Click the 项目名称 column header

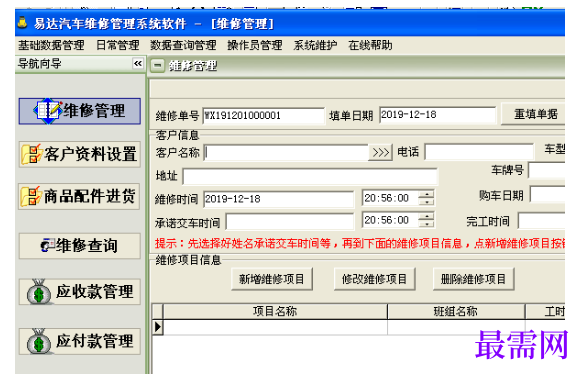point(275,311)
